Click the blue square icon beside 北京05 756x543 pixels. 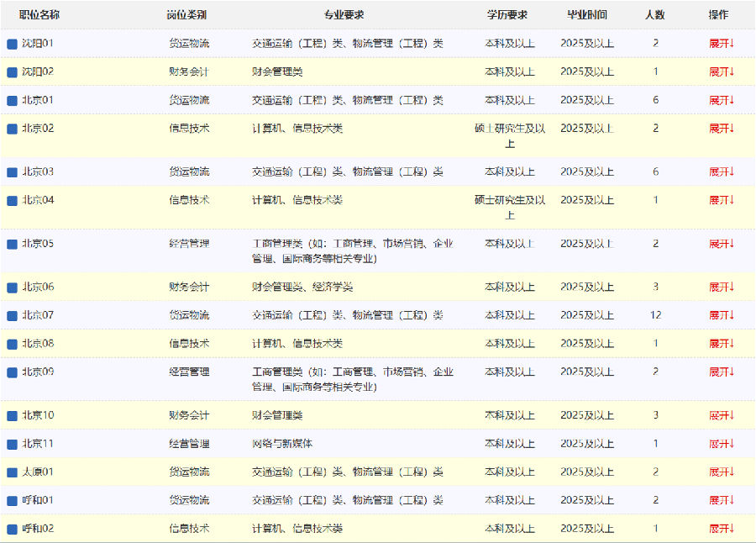tap(12, 245)
